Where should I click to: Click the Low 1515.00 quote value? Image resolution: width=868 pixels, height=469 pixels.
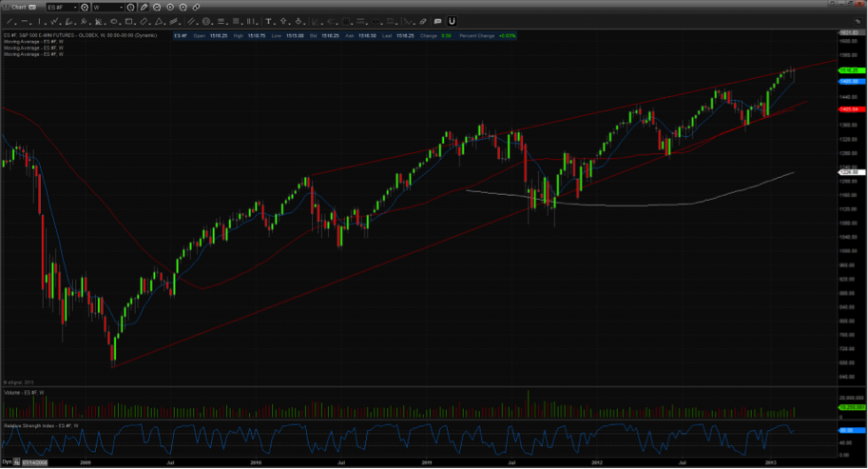(x=295, y=35)
